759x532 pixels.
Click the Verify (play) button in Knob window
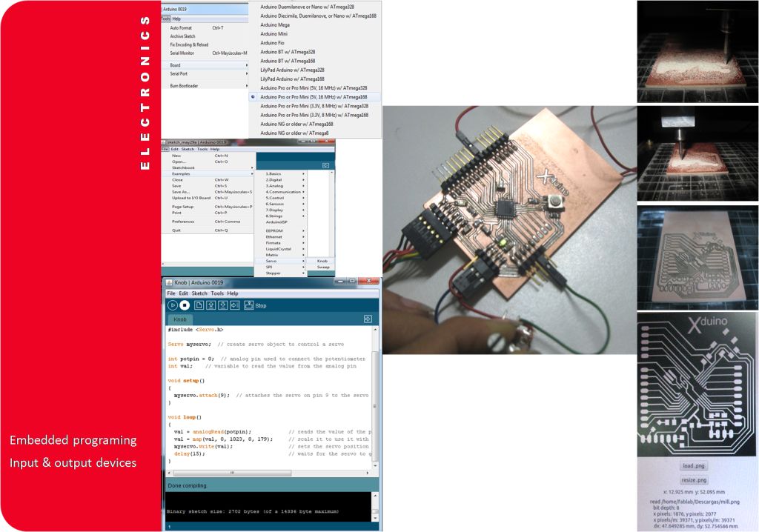point(172,305)
